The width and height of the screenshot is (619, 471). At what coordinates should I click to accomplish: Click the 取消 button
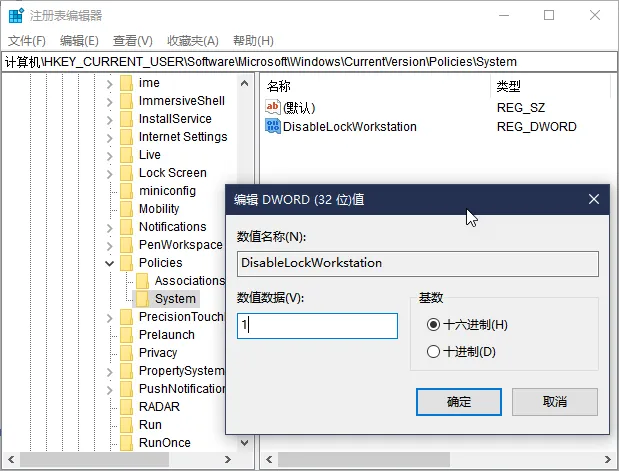tap(555, 402)
